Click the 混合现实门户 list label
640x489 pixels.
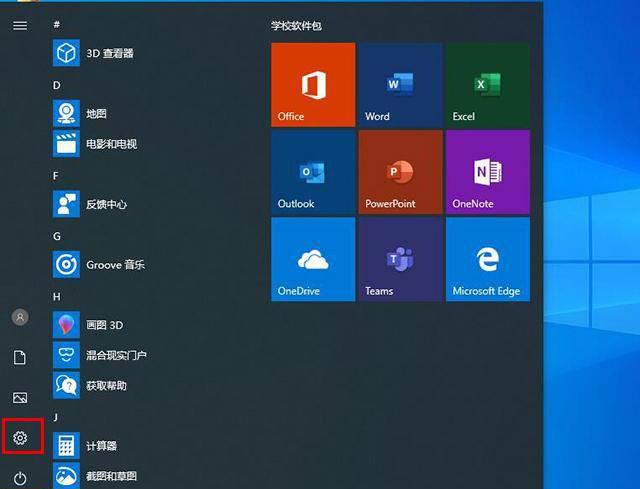116,355
